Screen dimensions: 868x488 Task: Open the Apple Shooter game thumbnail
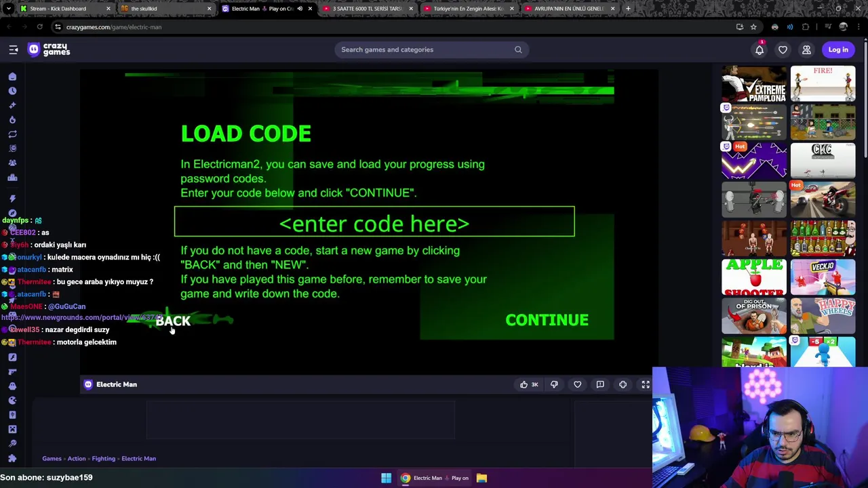(754, 277)
